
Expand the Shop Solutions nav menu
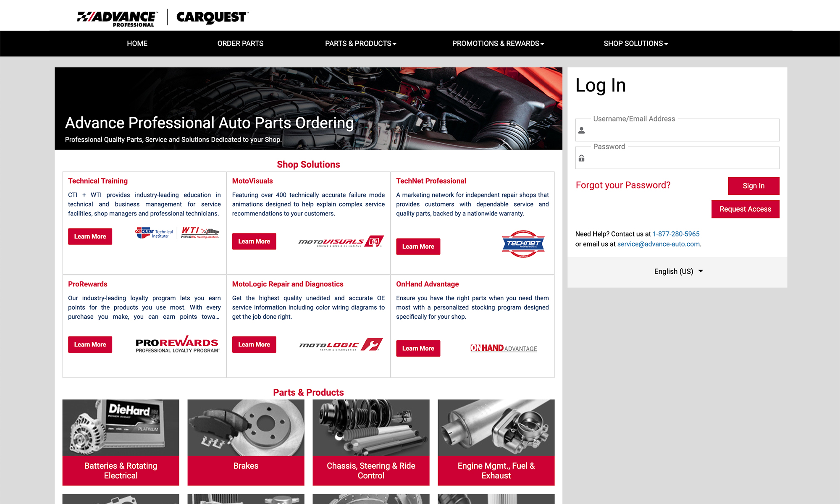(636, 43)
